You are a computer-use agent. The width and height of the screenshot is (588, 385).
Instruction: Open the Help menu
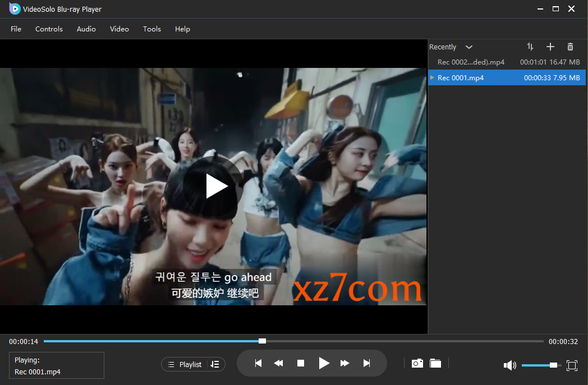pyautogui.click(x=182, y=29)
